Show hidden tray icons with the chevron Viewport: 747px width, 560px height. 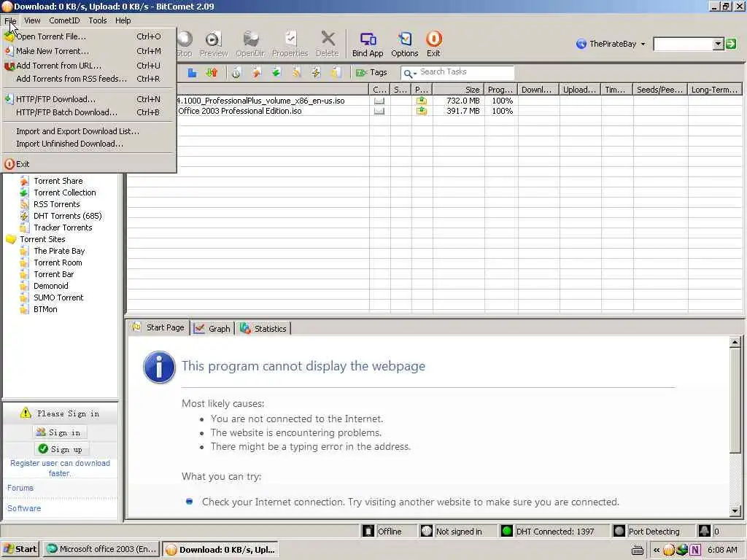(657, 550)
